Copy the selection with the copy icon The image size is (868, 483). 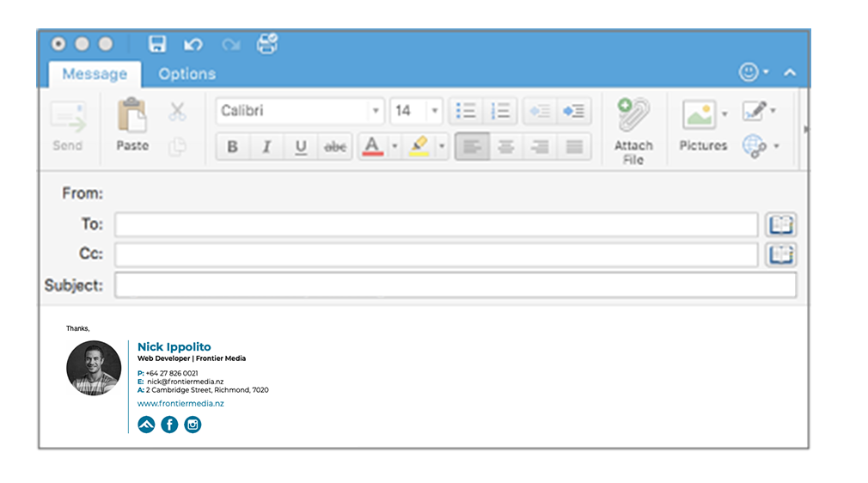[177, 147]
